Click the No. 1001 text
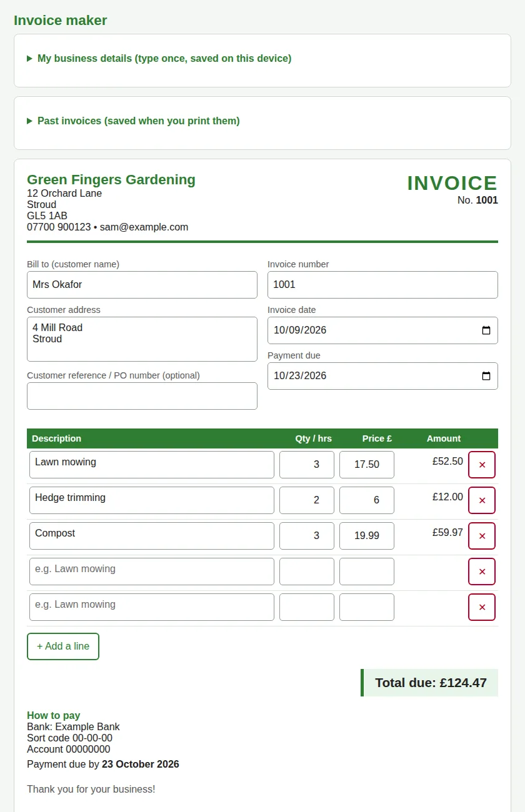Screen dimensions: 525x812 [x=477, y=201]
